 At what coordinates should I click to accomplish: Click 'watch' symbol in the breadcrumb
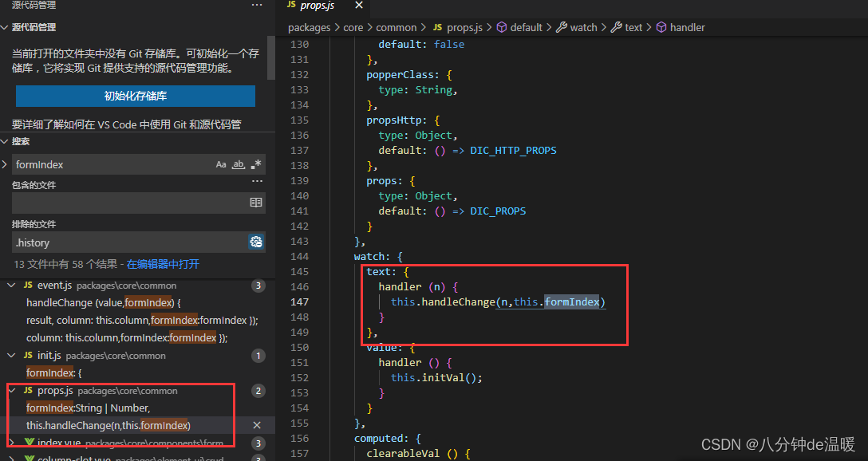(583, 28)
